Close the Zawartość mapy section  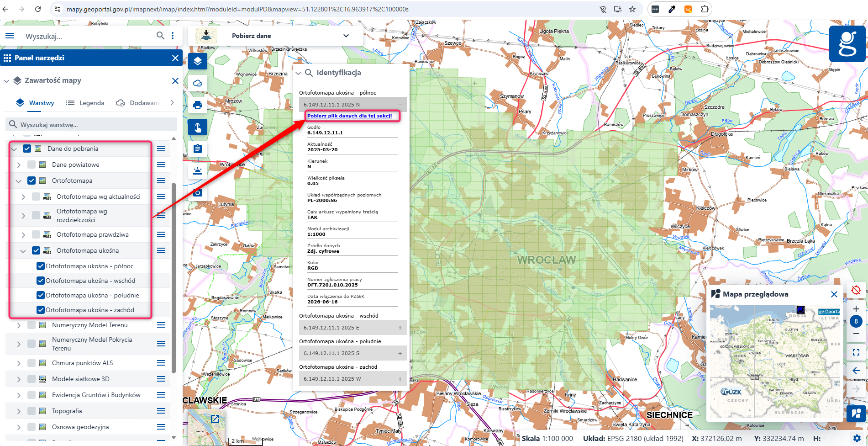click(x=175, y=81)
